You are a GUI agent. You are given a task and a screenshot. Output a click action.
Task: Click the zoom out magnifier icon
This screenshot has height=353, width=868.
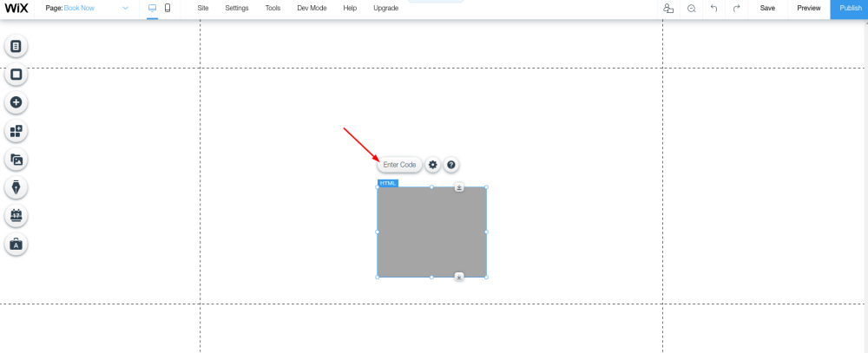coord(691,8)
